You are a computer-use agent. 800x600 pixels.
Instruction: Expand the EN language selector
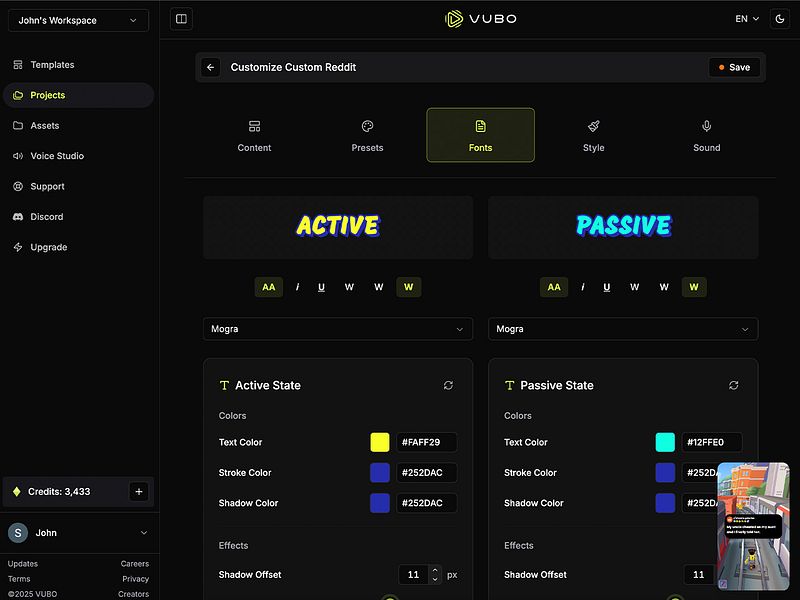pos(744,18)
